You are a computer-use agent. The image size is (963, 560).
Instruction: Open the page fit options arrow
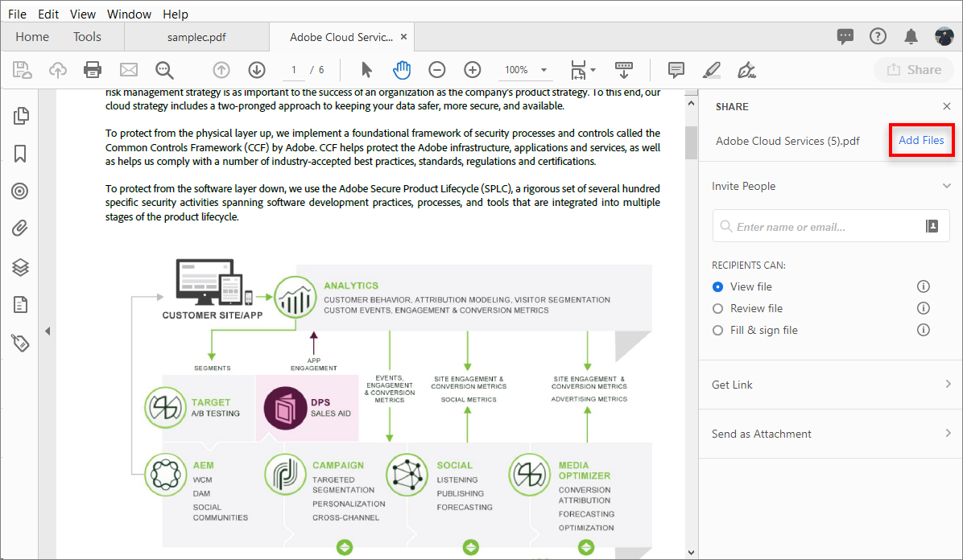click(x=593, y=70)
